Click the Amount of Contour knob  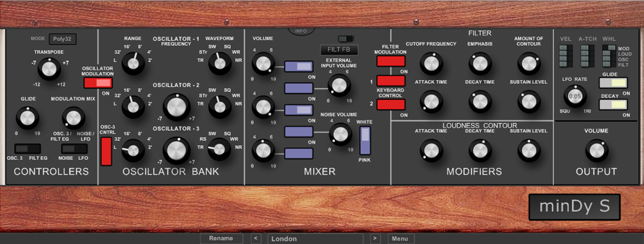(529, 63)
